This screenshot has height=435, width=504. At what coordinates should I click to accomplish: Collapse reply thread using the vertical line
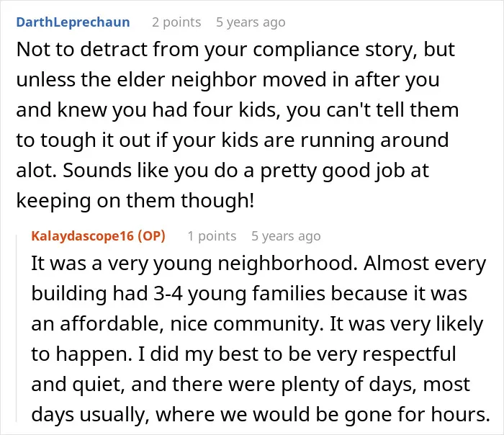(x=17, y=328)
